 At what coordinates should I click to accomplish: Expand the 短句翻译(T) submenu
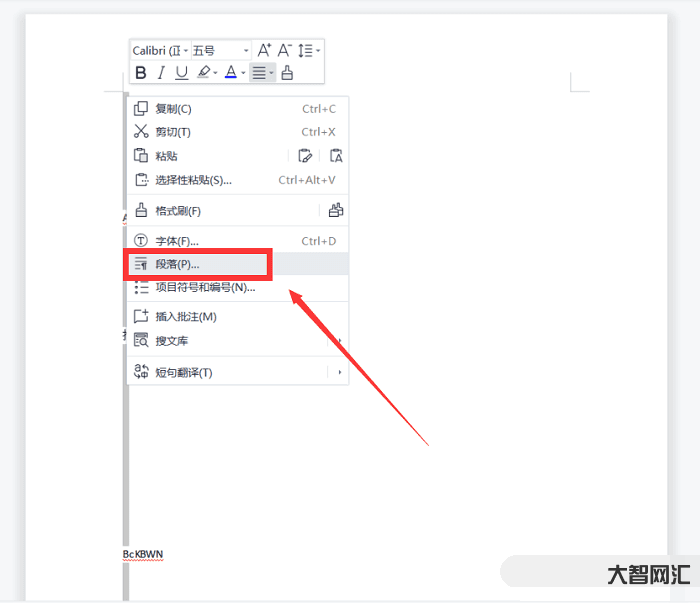[339, 372]
